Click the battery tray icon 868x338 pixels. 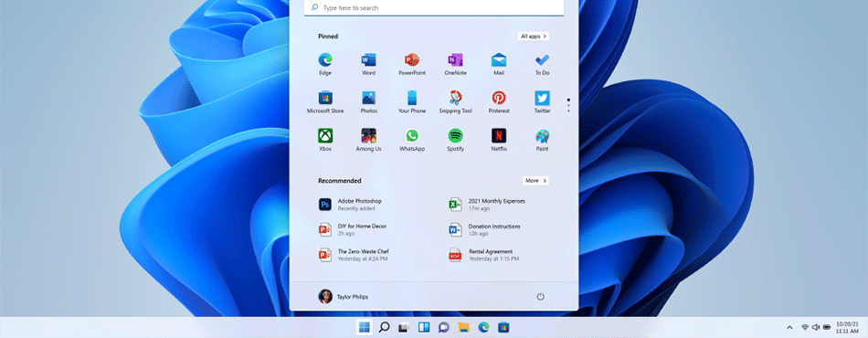827,327
